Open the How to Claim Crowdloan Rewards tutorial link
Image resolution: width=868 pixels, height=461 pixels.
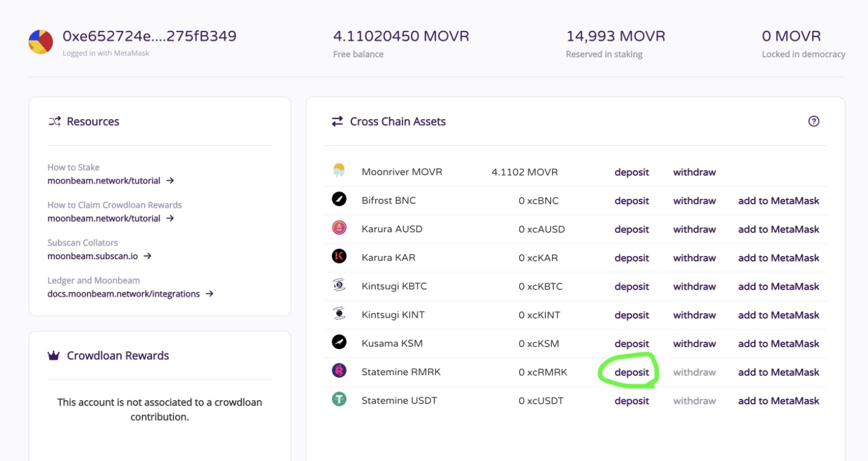click(104, 219)
